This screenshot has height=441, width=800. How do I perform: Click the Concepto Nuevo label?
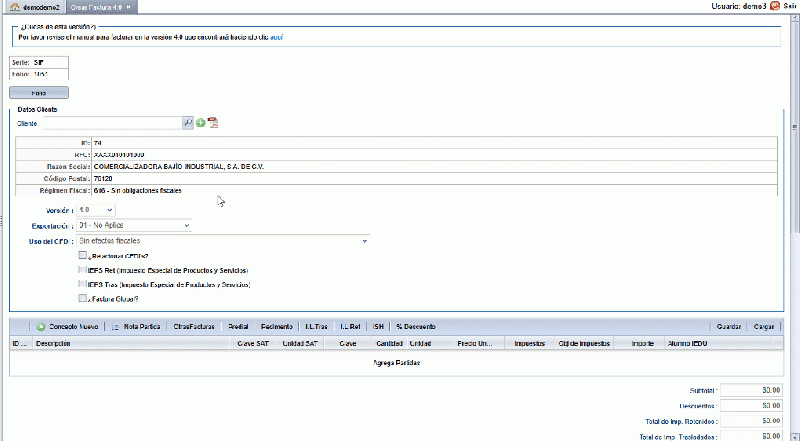coord(73,327)
